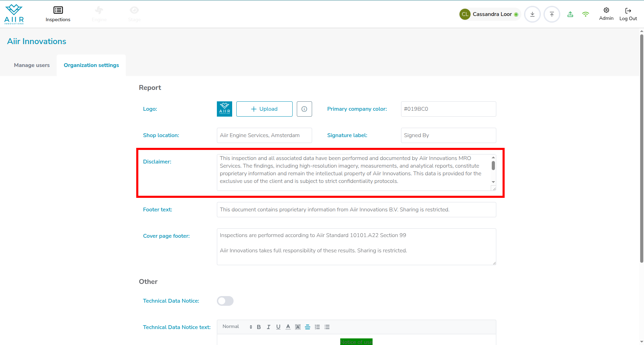Click the Disclaimer scrollbar up arrow
Screen dimensions: 644x345
(x=493, y=158)
